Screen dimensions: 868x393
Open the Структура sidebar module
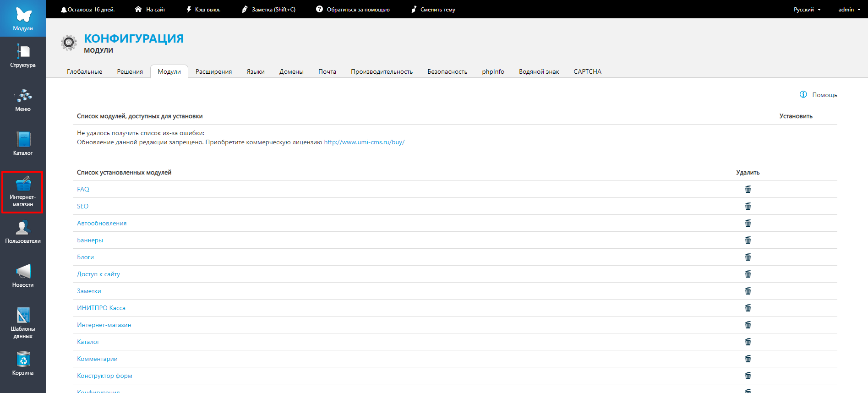23,56
